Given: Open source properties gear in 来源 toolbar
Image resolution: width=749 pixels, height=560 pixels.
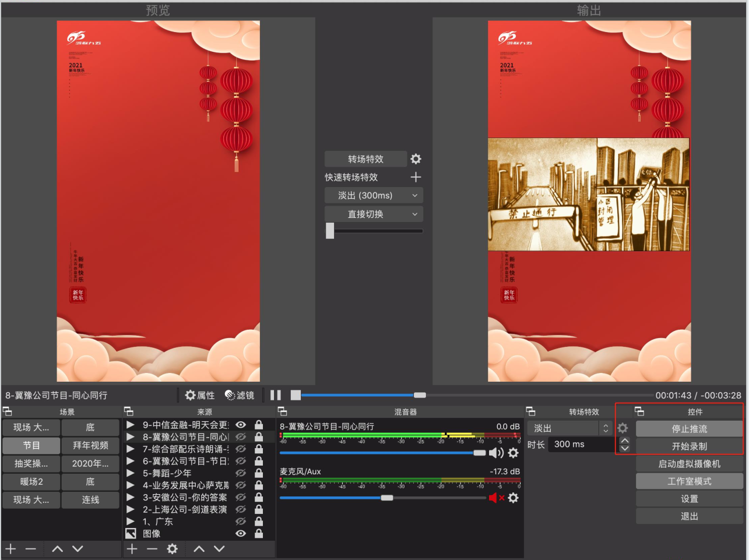Looking at the screenshot, I should tap(173, 549).
